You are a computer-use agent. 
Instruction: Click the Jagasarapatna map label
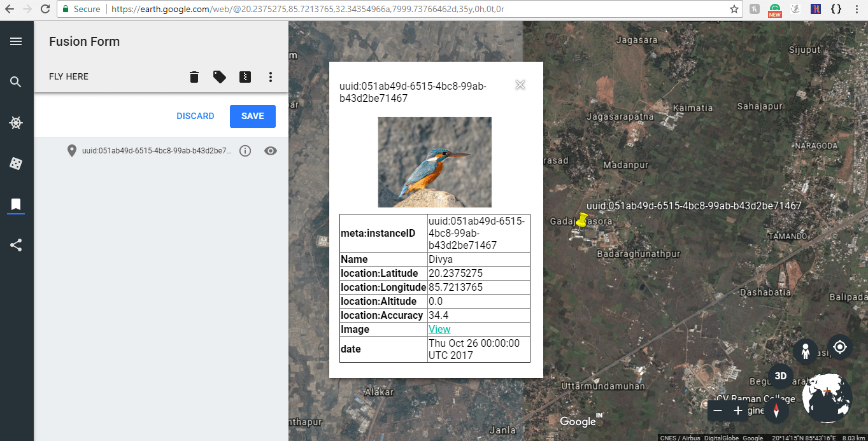(620, 116)
